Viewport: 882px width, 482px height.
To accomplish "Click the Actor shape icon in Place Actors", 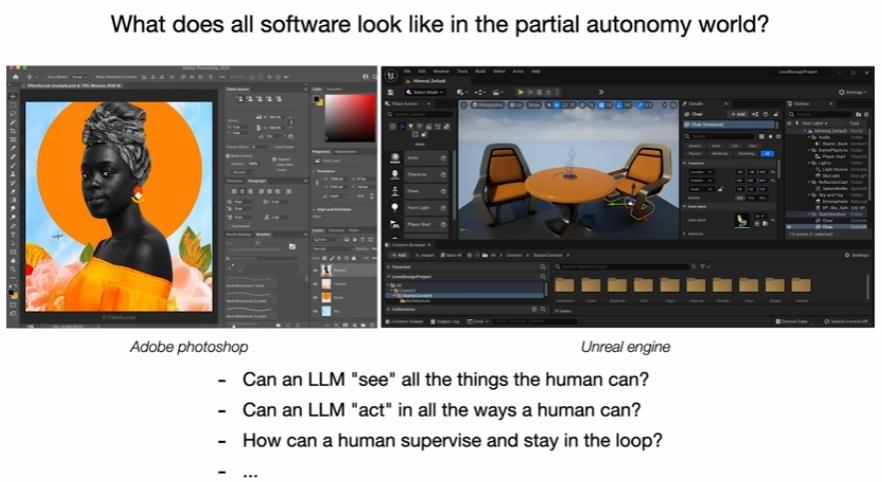I will coord(395,158).
